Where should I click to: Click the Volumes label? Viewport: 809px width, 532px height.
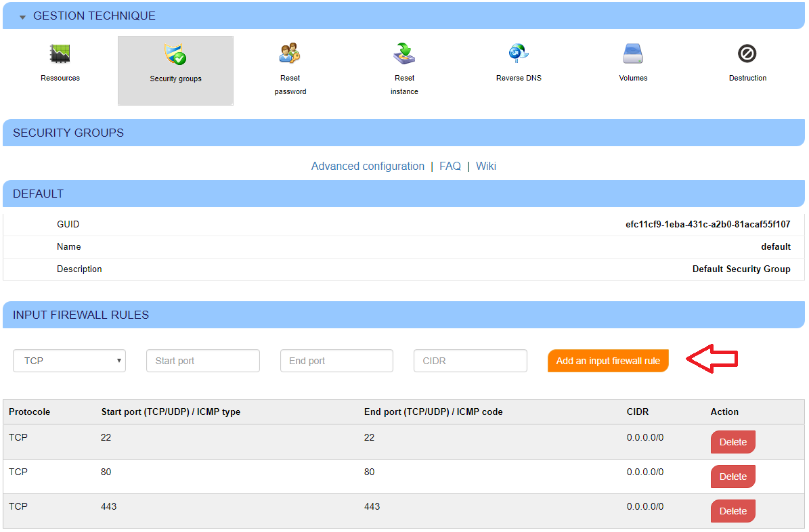pyautogui.click(x=633, y=78)
